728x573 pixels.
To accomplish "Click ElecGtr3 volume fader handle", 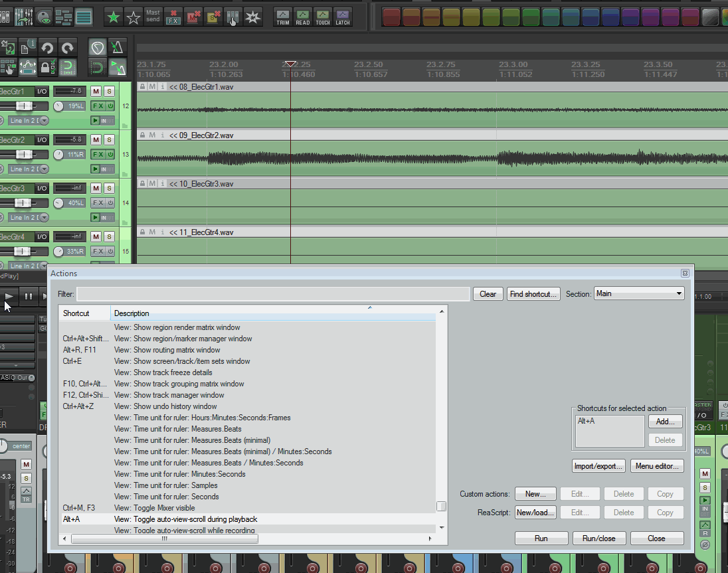I will click(22, 203).
